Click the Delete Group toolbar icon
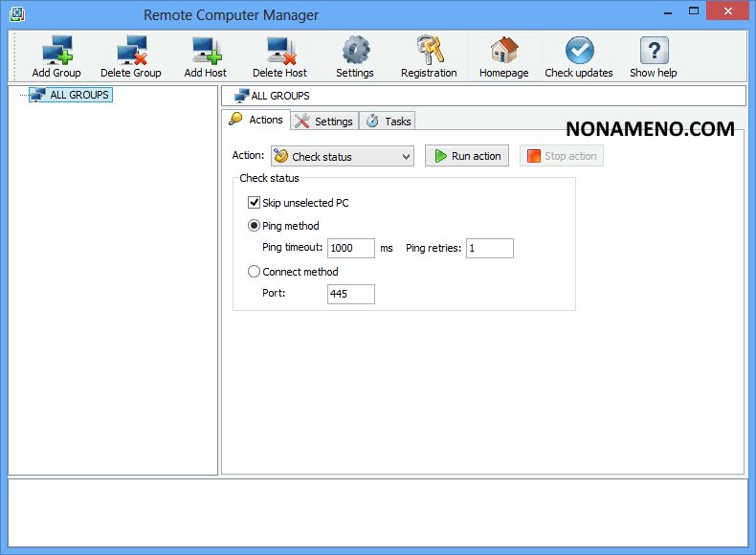Screen dimensions: 756x555 [x=131, y=51]
